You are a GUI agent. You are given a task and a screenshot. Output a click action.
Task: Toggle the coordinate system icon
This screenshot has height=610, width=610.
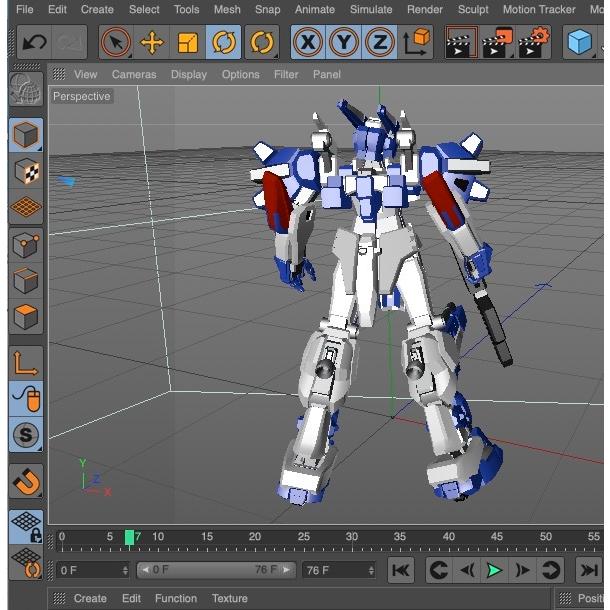point(415,42)
